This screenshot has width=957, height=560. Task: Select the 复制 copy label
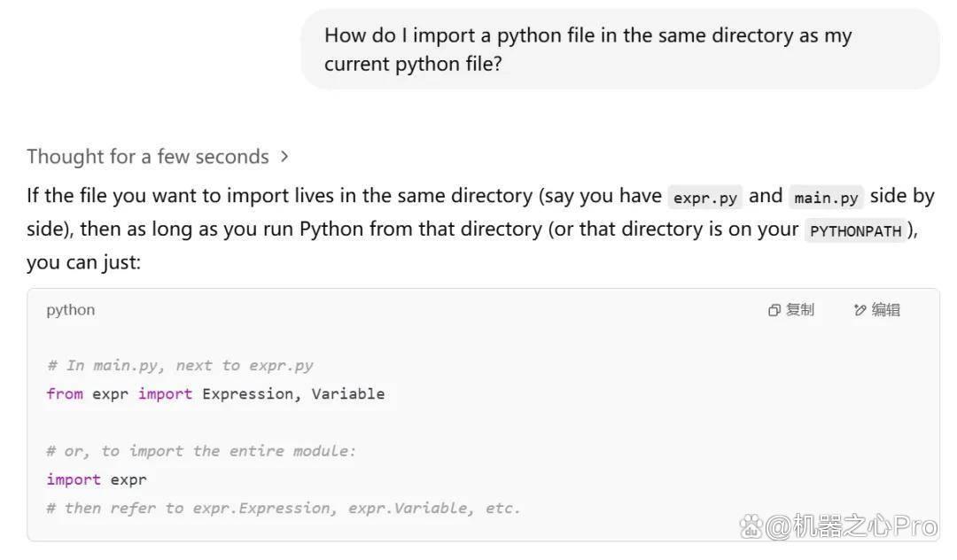[800, 310]
